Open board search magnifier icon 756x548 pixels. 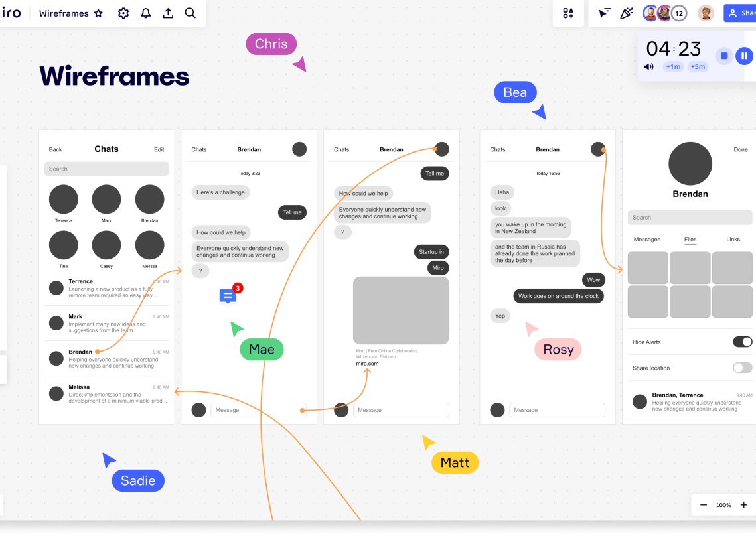click(190, 13)
